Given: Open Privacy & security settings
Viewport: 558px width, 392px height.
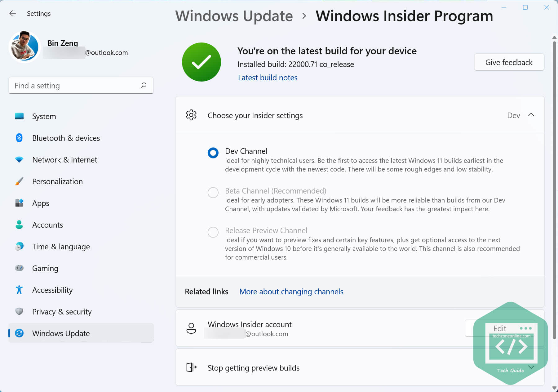Looking at the screenshot, I should click(81, 312).
